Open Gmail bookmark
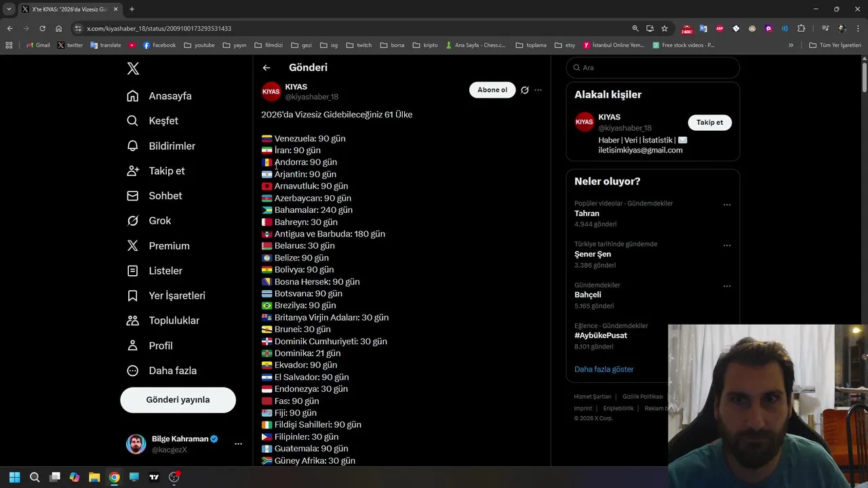Screen dimensions: 868x488 [x=38, y=45]
